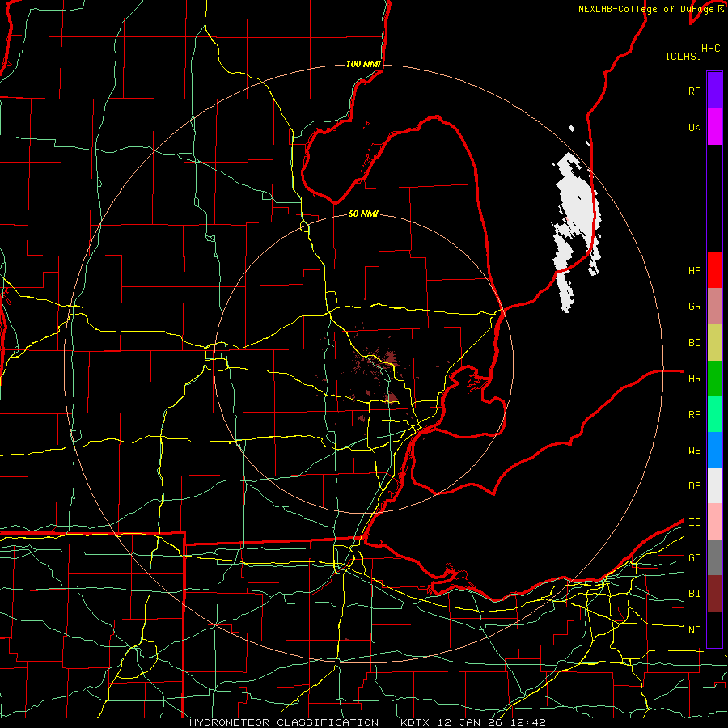Click the RF purple legend swatch
The width and height of the screenshot is (728, 728).
714,91
